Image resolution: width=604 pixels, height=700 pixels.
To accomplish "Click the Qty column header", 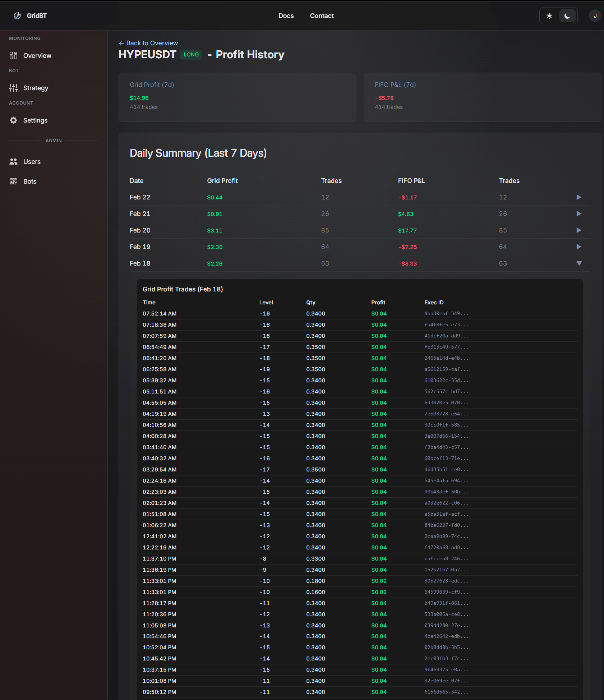I will (310, 302).
